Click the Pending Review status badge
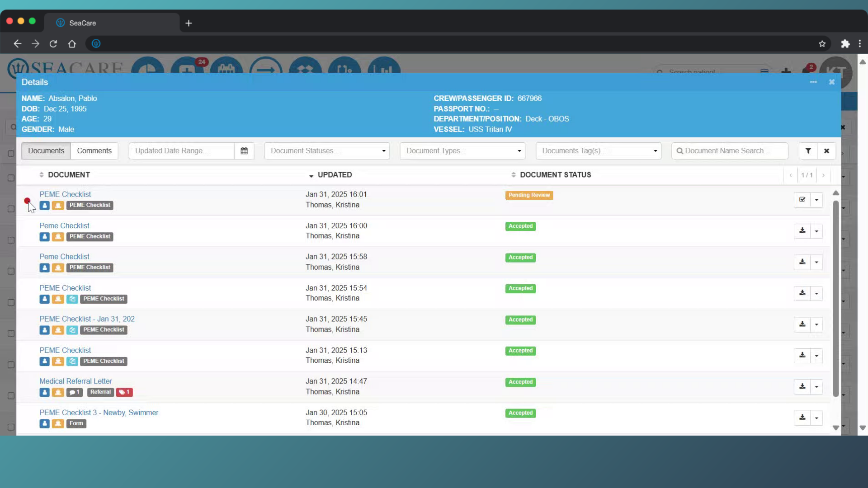The image size is (868, 488). 529,195
